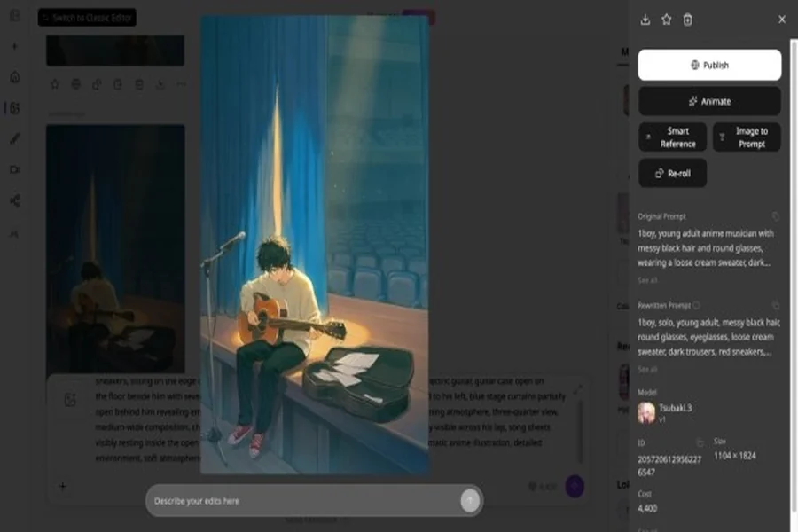The width and height of the screenshot is (798, 532).
Task: Open the share nodes icon in the sidebar
Action: click(15, 200)
